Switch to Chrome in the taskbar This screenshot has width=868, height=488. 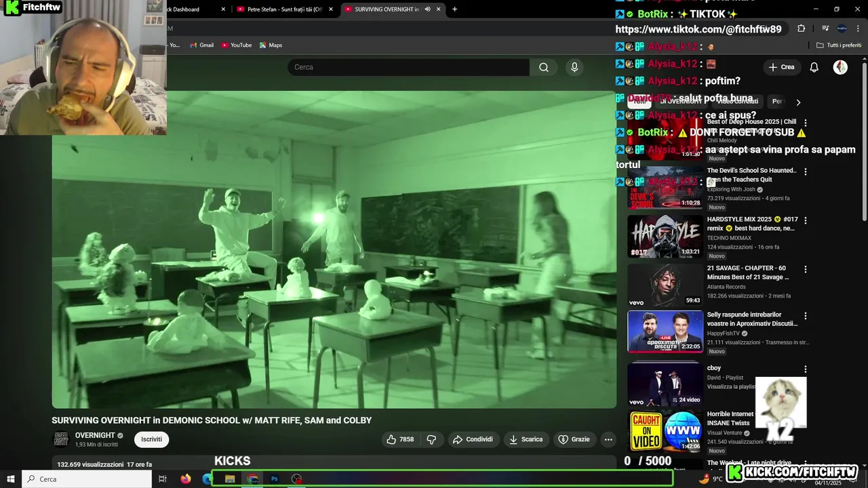tap(253, 479)
